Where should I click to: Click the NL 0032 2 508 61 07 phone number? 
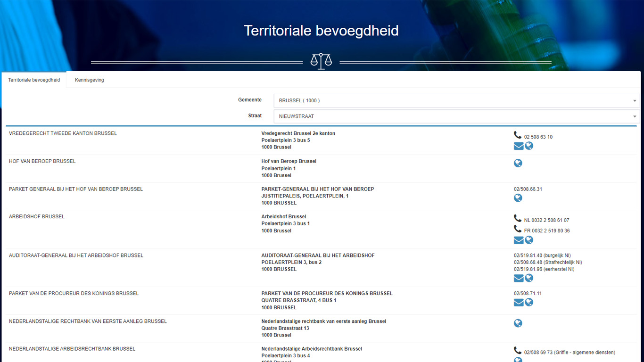tap(546, 220)
